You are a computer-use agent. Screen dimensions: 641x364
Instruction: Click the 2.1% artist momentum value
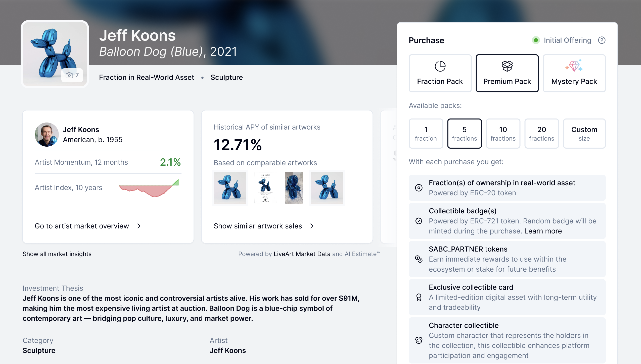[170, 162]
